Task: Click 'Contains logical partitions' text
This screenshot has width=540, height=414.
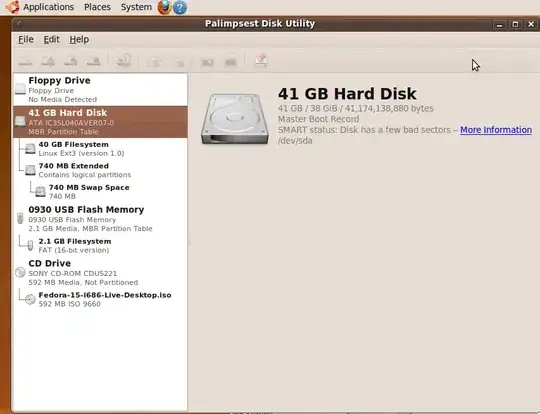Action: click(85, 175)
